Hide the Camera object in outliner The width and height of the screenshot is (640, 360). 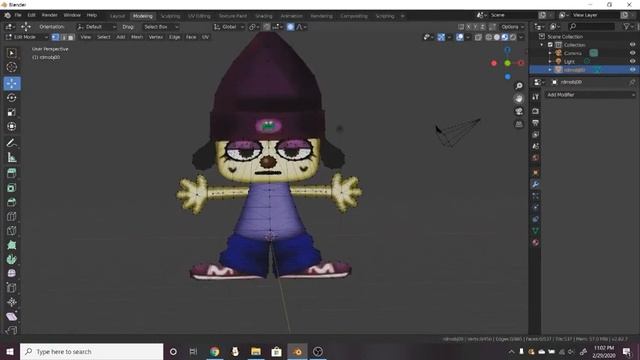coord(632,53)
